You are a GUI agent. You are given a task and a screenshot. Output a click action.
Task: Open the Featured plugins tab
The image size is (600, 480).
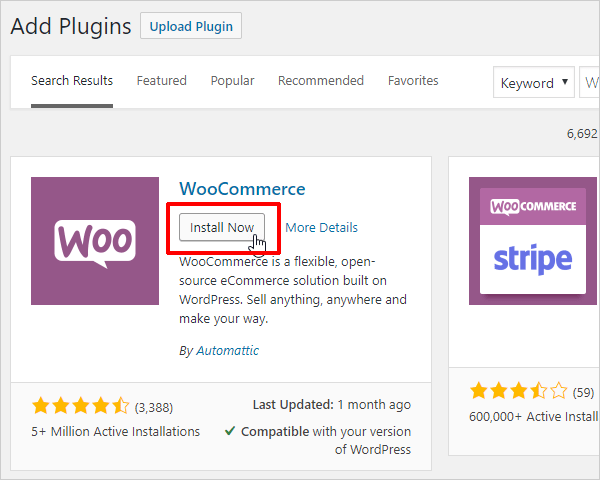click(x=161, y=81)
